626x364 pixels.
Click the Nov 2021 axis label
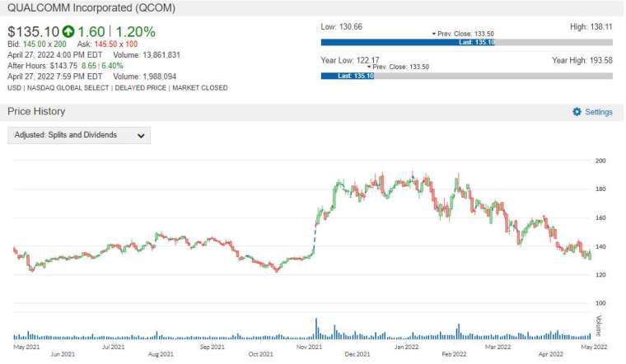[x=309, y=347]
